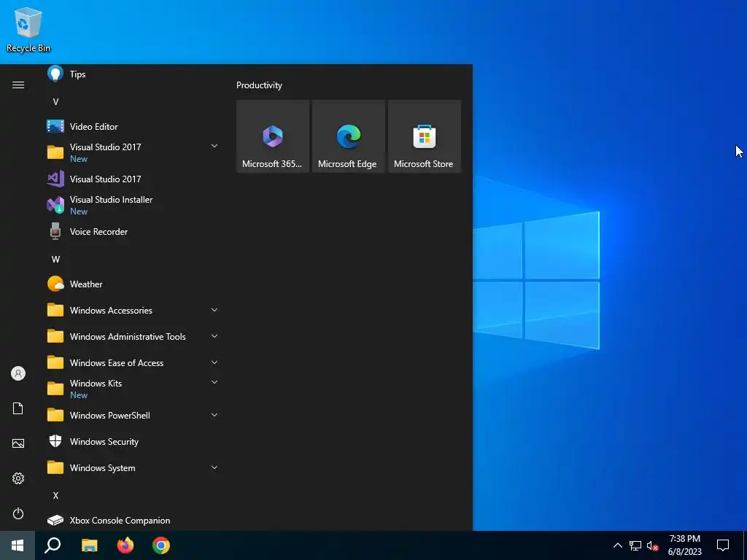The width and height of the screenshot is (747, 560).
Task: Expand Windows PowerShell folder chevron
Action: point(214,415)
